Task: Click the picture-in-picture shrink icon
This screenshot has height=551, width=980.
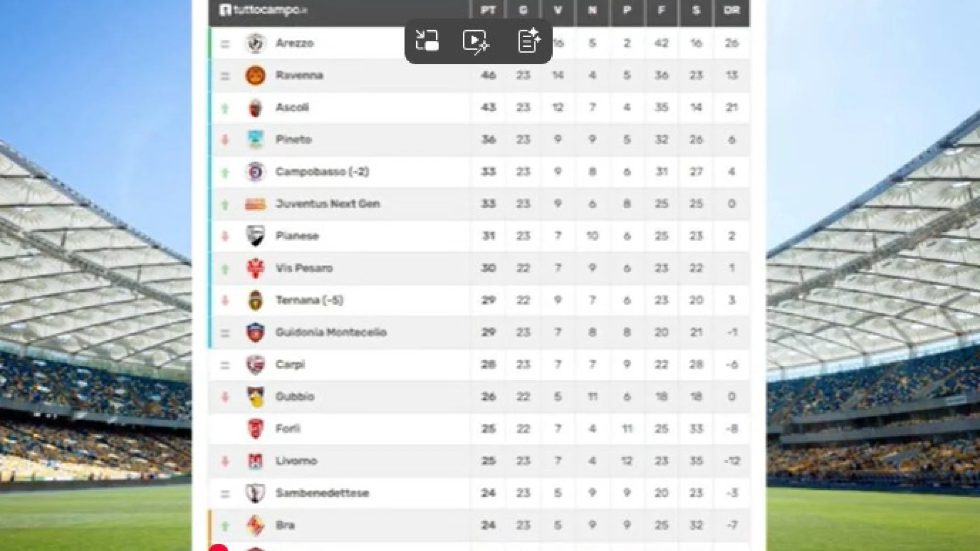Action: point(427,41)
